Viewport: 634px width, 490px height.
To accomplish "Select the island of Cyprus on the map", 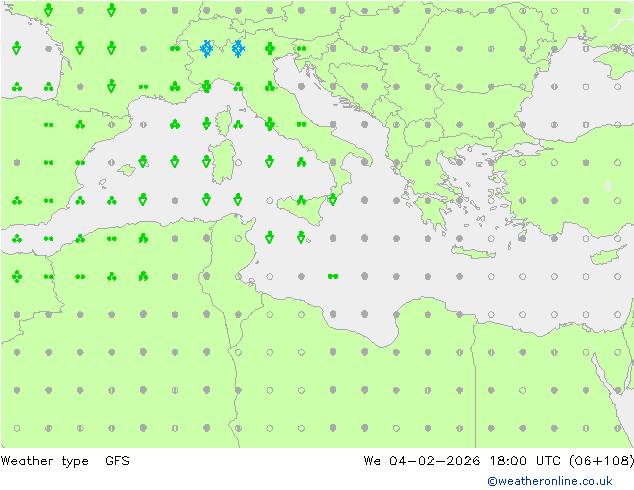I will pos(608,255).
